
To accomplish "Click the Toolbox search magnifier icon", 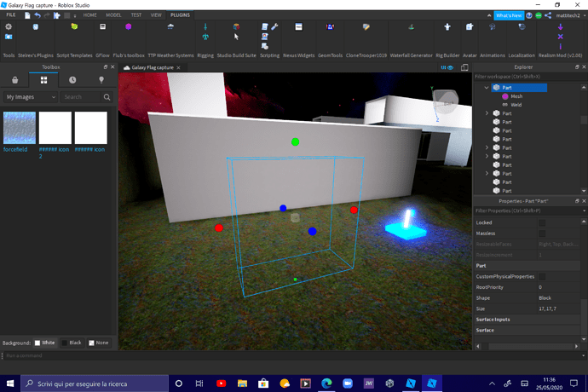I will click(107, 97).
